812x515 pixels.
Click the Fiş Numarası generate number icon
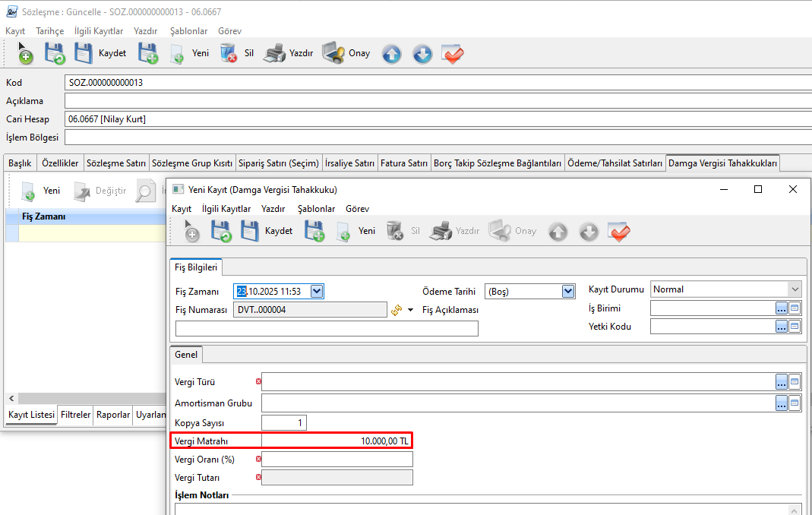point(396,310)
